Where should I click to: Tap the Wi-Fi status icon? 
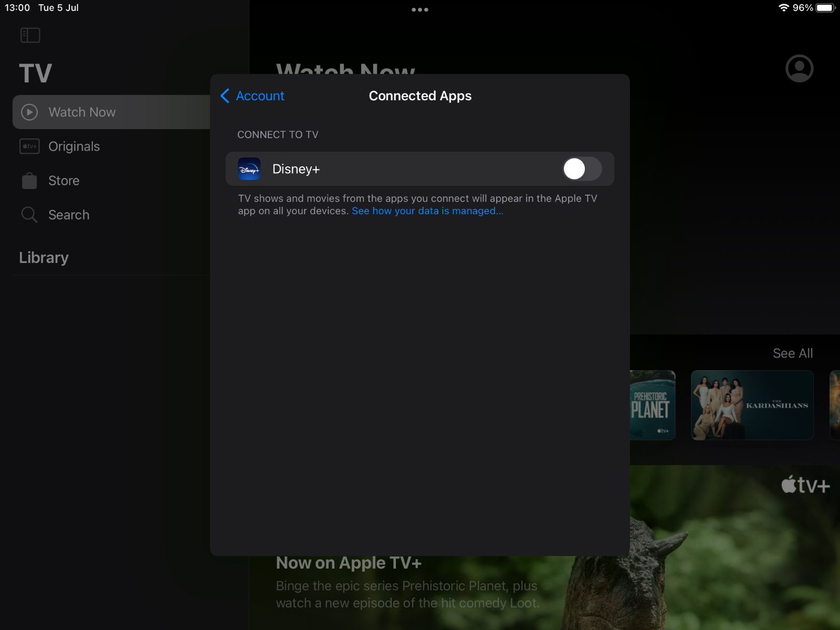click(784, 8)
